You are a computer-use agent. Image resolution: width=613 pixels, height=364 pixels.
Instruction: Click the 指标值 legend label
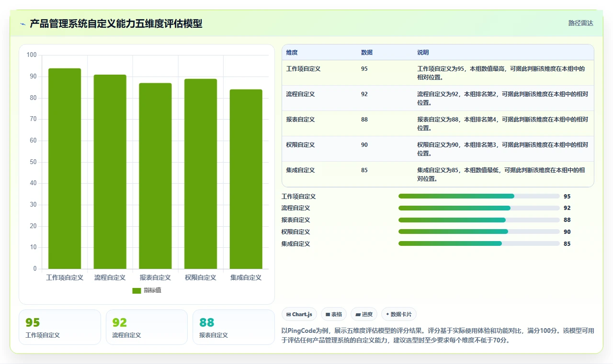(153, 291)
